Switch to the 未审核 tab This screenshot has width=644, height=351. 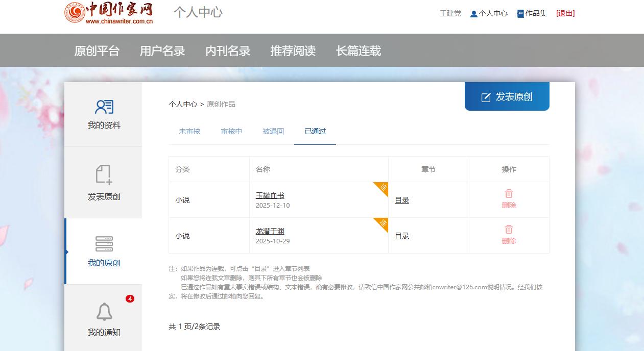pyautogui.click(x=189, y=131)
